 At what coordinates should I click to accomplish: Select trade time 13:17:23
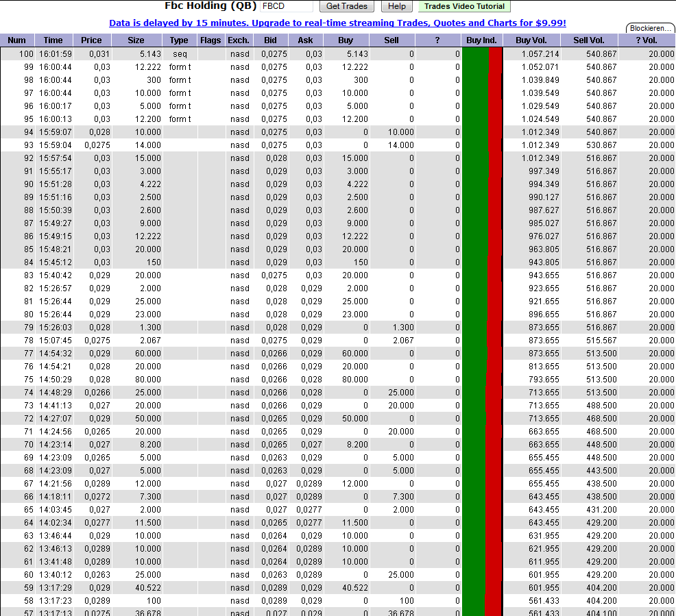[56, 600]
